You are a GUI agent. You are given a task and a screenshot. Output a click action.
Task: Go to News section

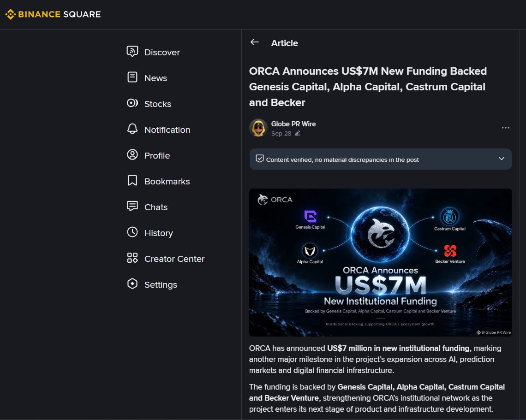[x=155, y=78]
